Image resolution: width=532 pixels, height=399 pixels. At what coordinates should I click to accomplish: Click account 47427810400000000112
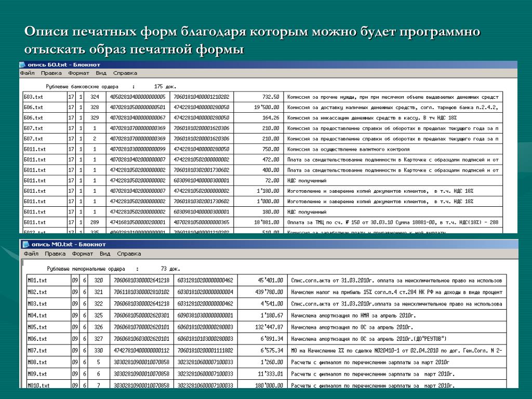(x=141, y=351)
